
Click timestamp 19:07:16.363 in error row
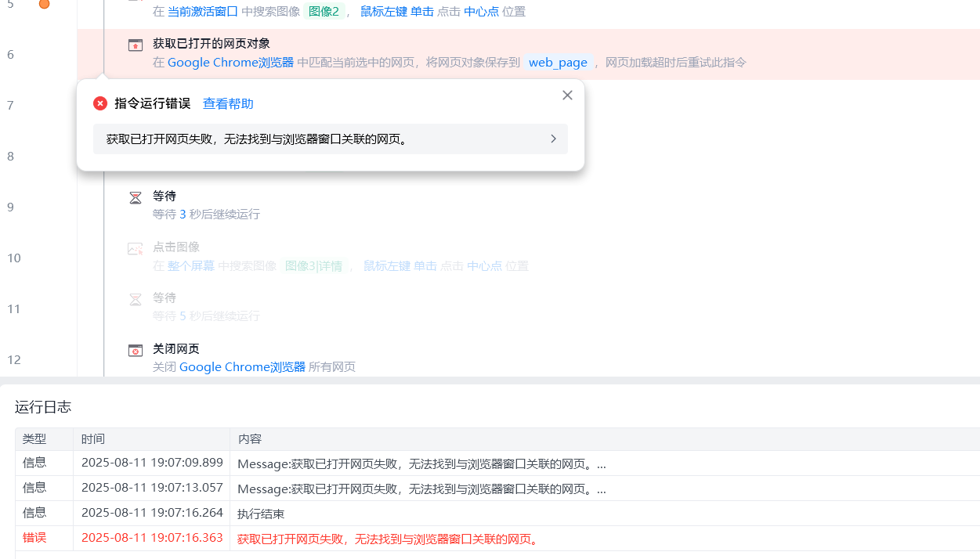click(x=152, y=538)
